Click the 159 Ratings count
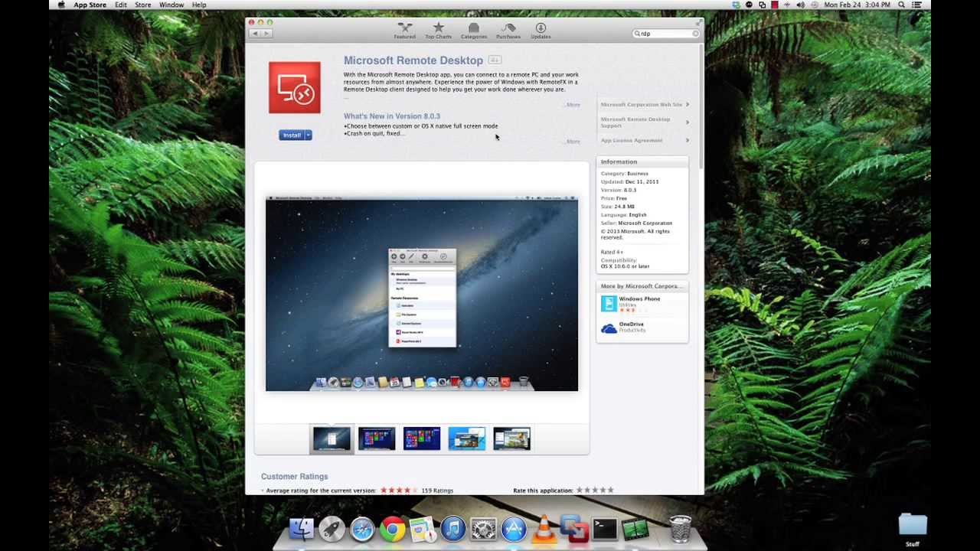 tap(437, 491)
